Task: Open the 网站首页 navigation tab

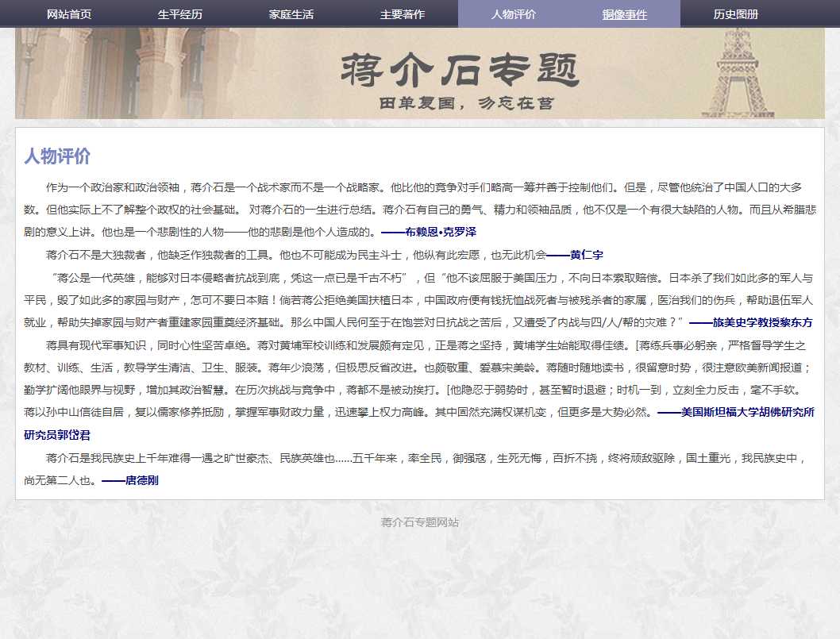Action: tap(69, 14)
